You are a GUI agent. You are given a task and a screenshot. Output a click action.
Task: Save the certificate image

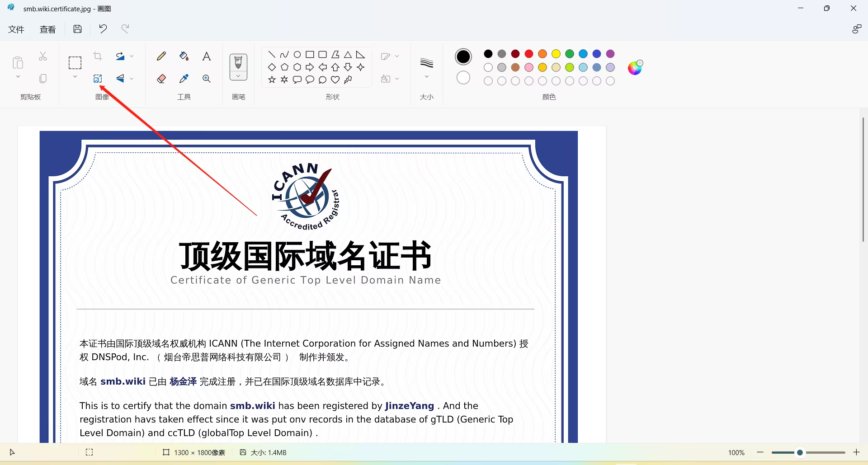pyautogui.click(x=77, y=28)
